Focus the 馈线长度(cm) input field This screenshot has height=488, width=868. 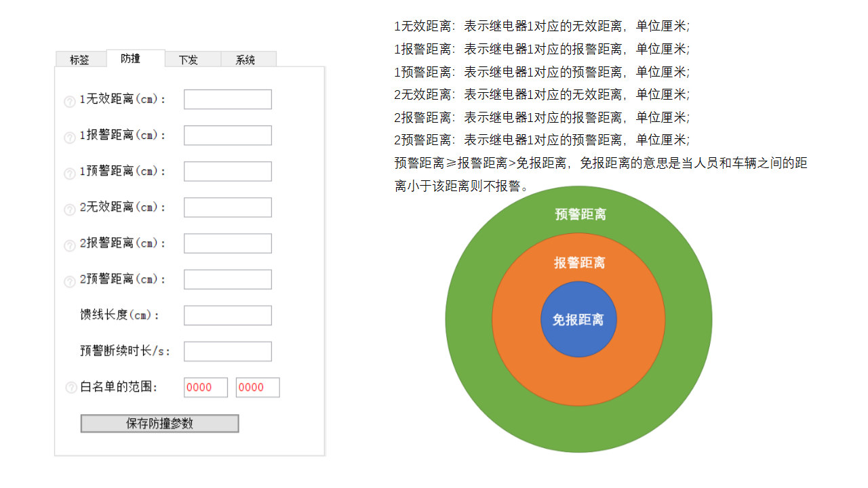click(228, 315)
